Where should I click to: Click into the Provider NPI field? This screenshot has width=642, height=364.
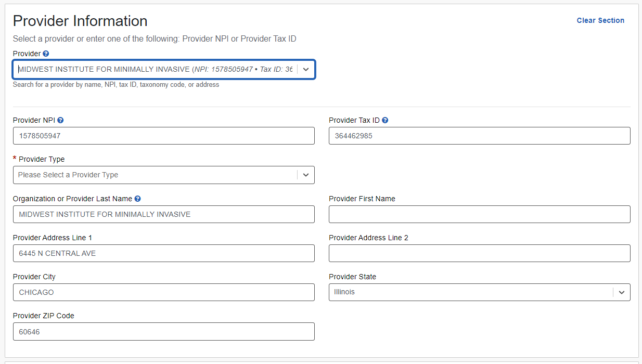click(x=163, y=136)
